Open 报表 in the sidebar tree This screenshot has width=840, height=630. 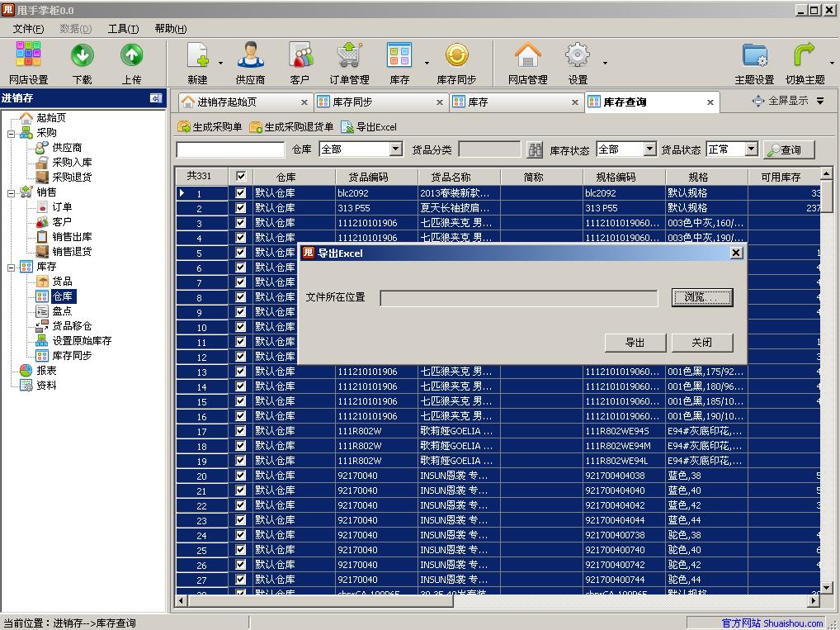pyautogui.click(x=46, y=371)
